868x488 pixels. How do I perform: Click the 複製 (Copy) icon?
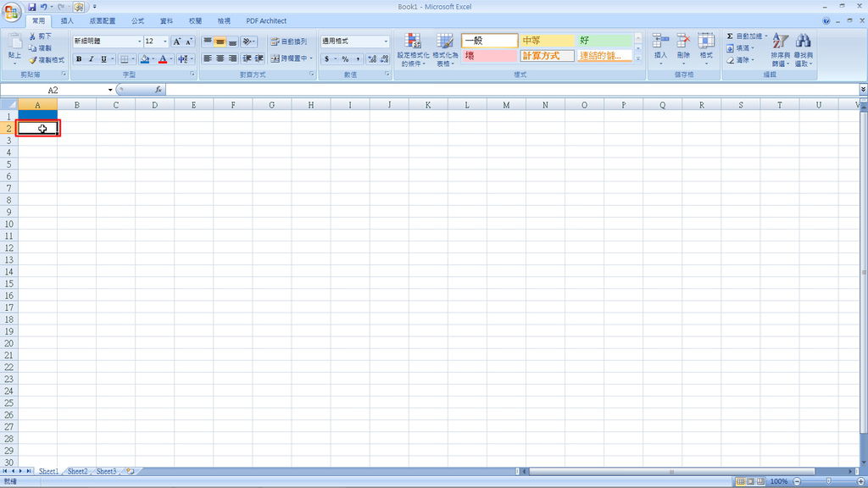click(32, 48)
